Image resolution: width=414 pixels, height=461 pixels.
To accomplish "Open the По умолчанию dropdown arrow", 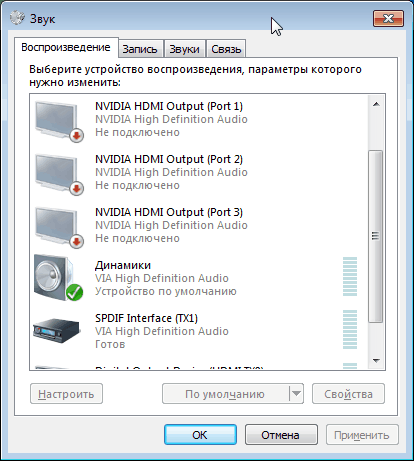I will tap(296, 394).
